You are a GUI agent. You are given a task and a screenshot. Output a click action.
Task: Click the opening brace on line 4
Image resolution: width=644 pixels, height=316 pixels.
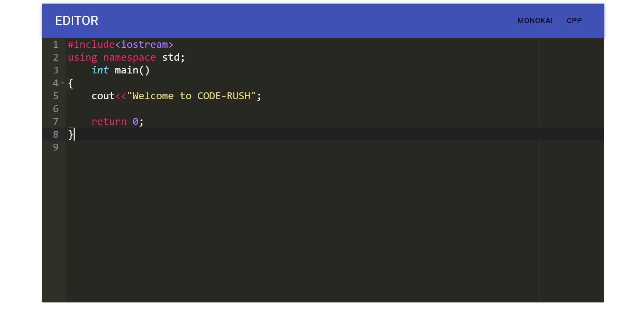pos(71,83)
